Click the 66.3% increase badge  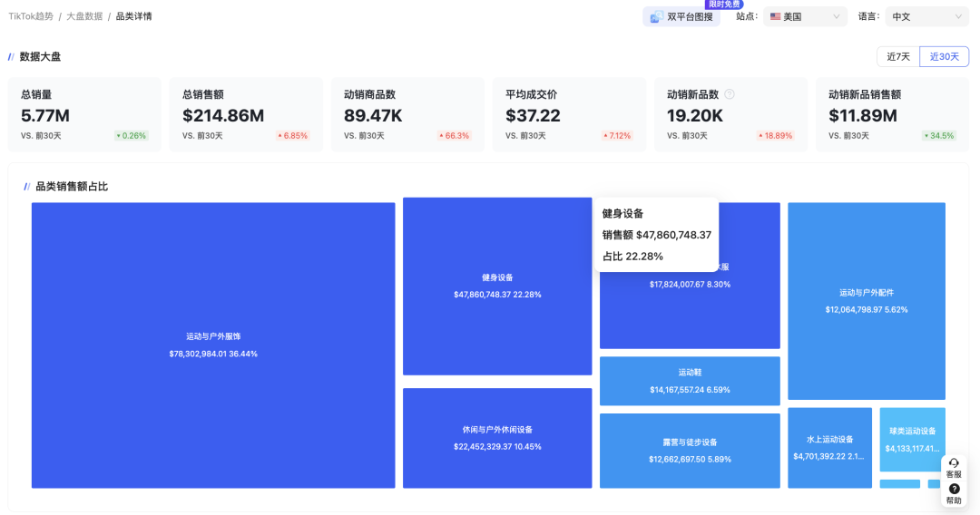coord(455,135)
